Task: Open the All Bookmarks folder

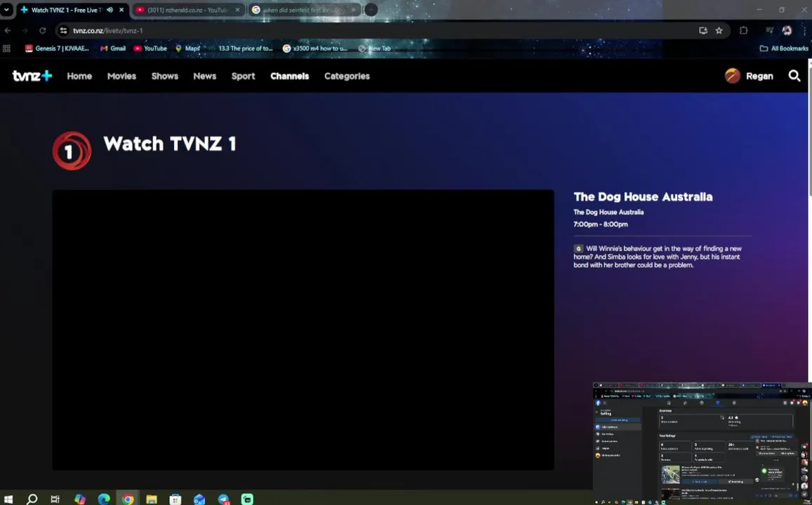Action: (784, 48)
